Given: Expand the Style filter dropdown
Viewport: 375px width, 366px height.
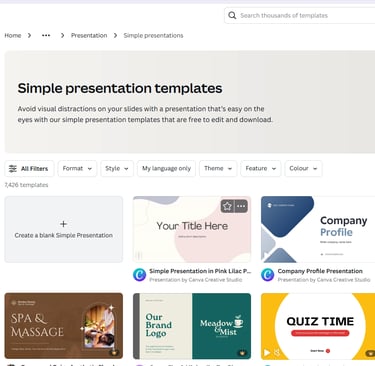Looking at the screenshot, I should click(x=117, y=169).
